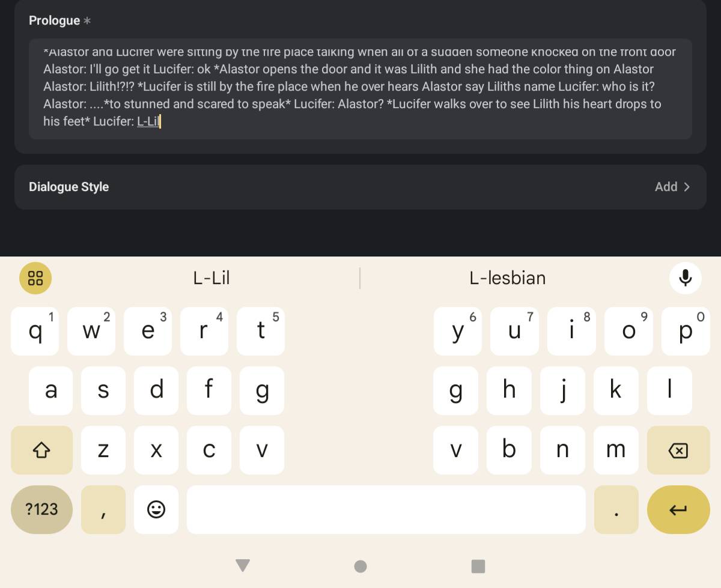Switch to the ?123 symbols keyboard
Screen dimensions: 721x588
coord(41,510)
